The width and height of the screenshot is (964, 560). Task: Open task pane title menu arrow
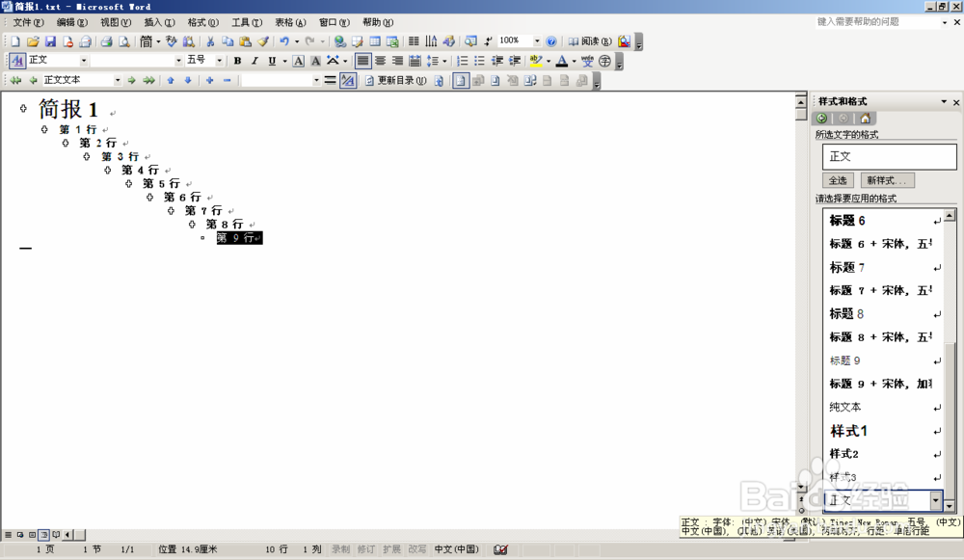tap(944, 101)
